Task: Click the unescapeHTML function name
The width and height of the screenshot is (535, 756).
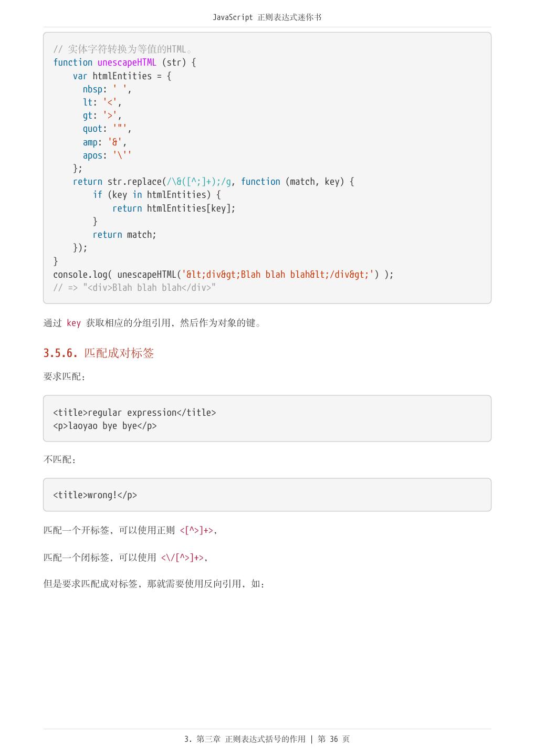Action: [x=127, y=62]
